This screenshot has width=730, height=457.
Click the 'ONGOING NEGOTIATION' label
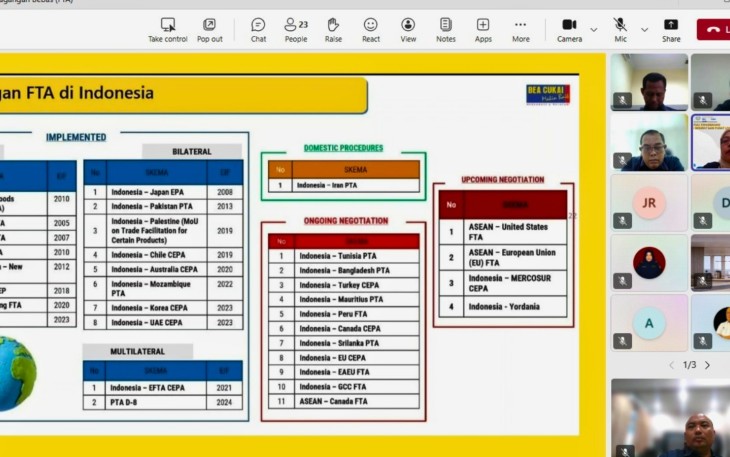(346, 221)
